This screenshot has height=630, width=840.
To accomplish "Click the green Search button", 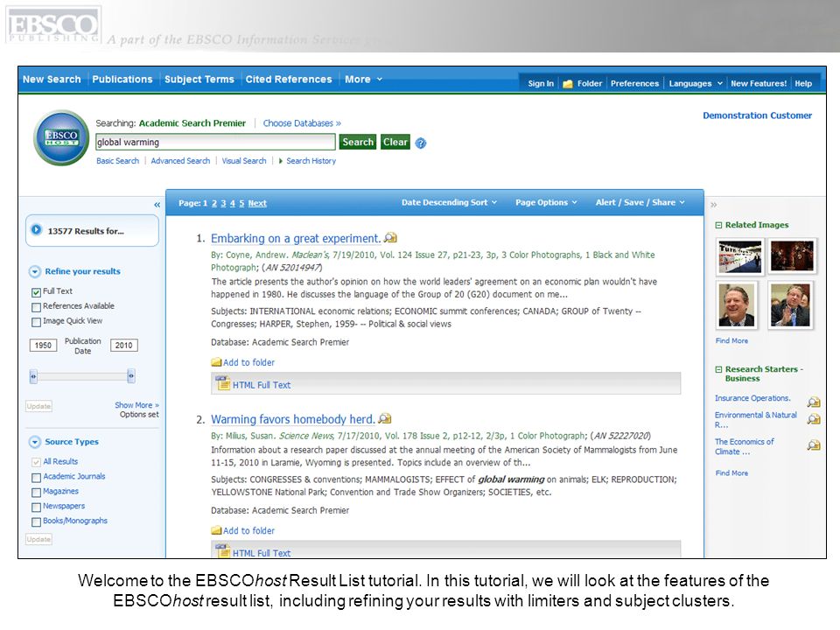I will pos(358,142).
